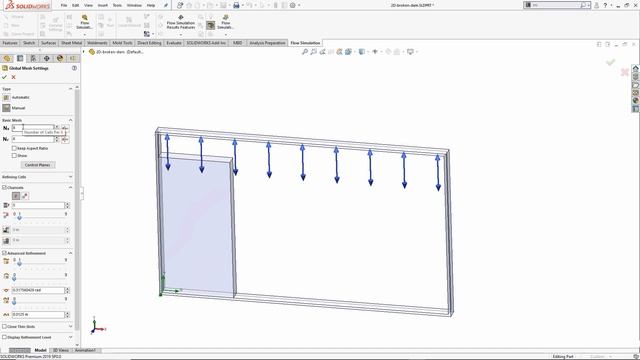Viewport: 640px width, 360px height.
Task: Open help for Global Mesh Settings
Action: 74,68
